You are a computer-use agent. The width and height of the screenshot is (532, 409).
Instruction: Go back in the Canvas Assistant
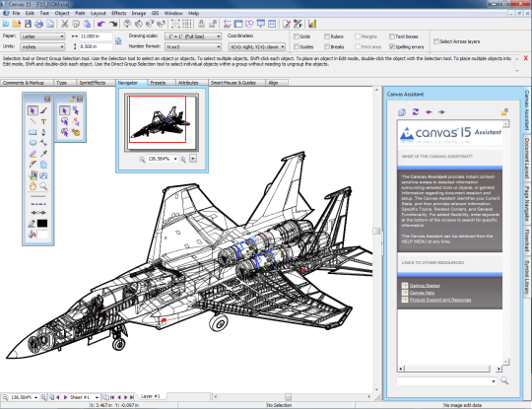point(429,112)
